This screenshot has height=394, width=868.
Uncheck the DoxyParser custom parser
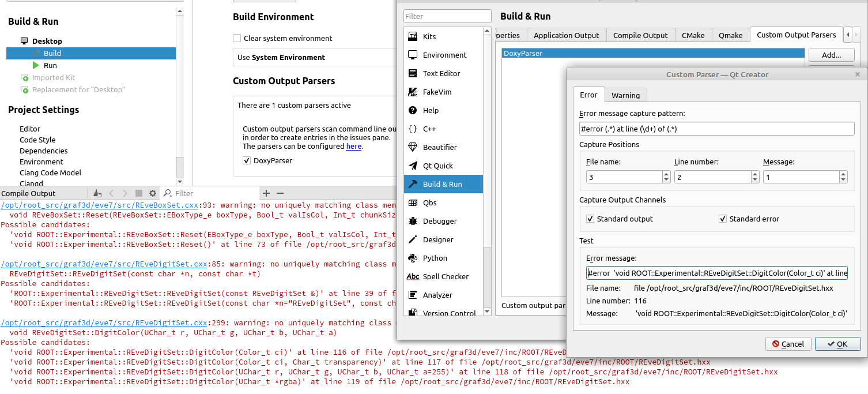pos(247,160)
